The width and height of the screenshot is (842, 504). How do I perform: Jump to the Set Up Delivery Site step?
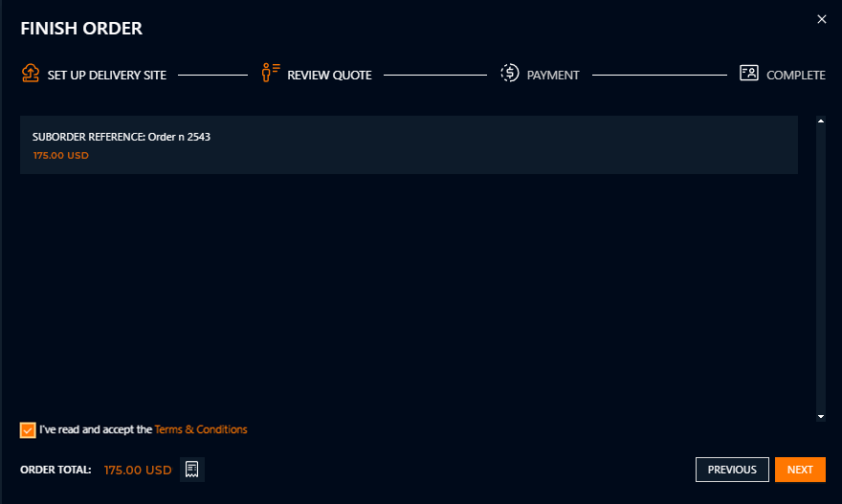(107, 75)
